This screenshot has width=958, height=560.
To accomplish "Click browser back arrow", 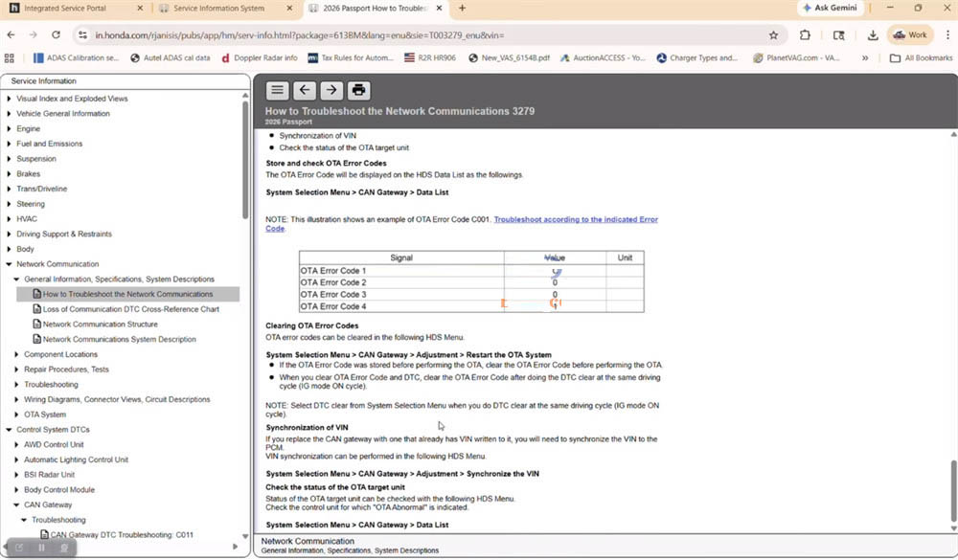I will click(11, 34).
